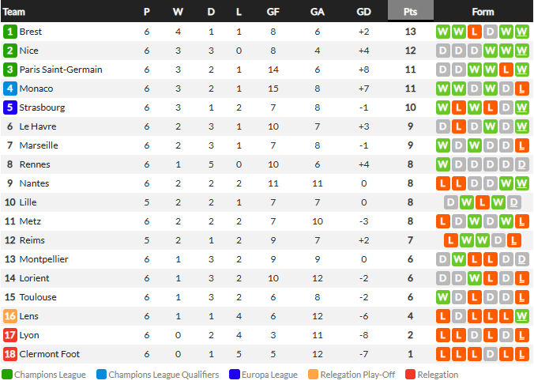Click Brest's orange L form icon
This screenshot has width=534, height=392.
tap(475, 32)
